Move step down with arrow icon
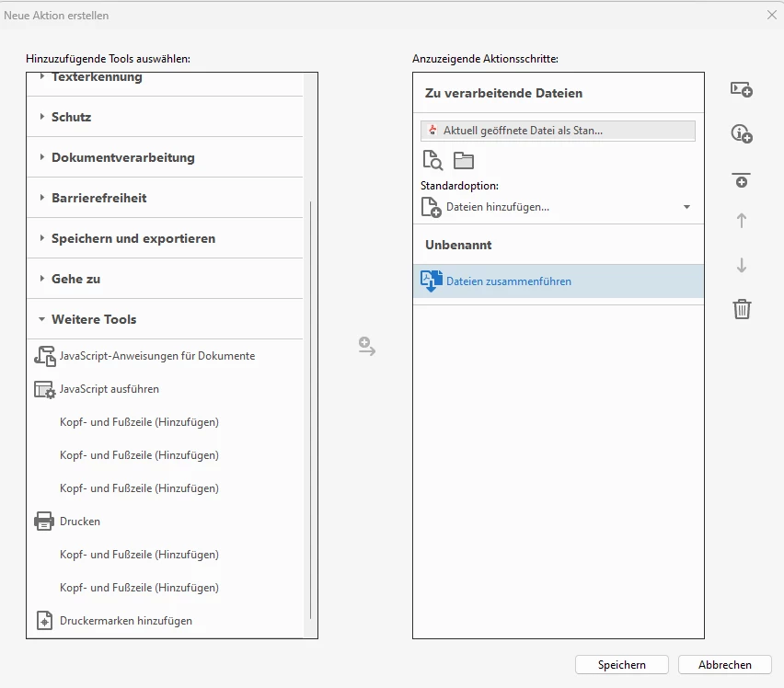This screenshot has width=784, height=688. [742, 265]
